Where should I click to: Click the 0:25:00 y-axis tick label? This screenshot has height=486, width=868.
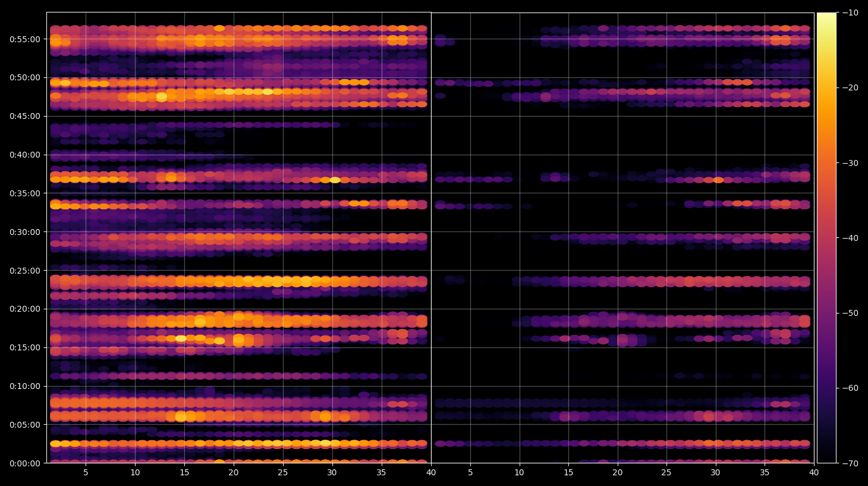click(x=25, y=271)
